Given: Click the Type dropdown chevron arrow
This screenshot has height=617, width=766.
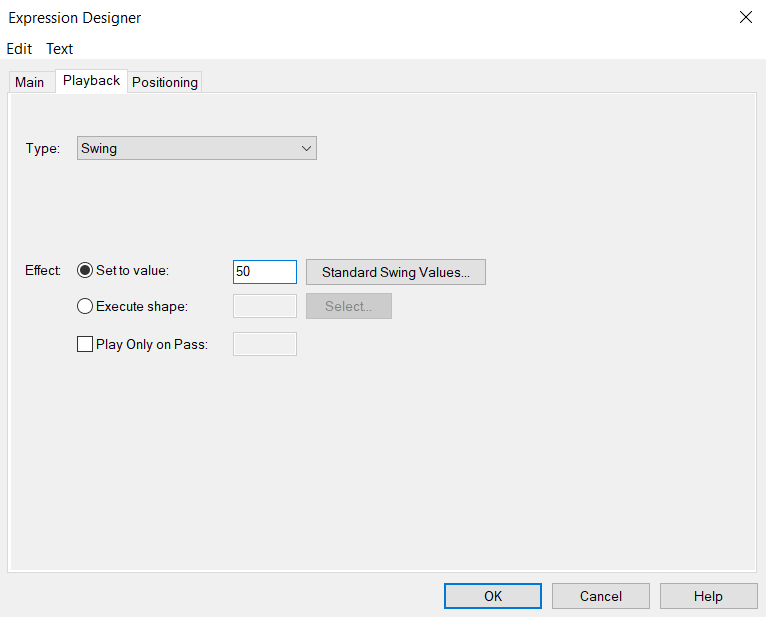Looking at the screenshot, I should coord(306,148).
